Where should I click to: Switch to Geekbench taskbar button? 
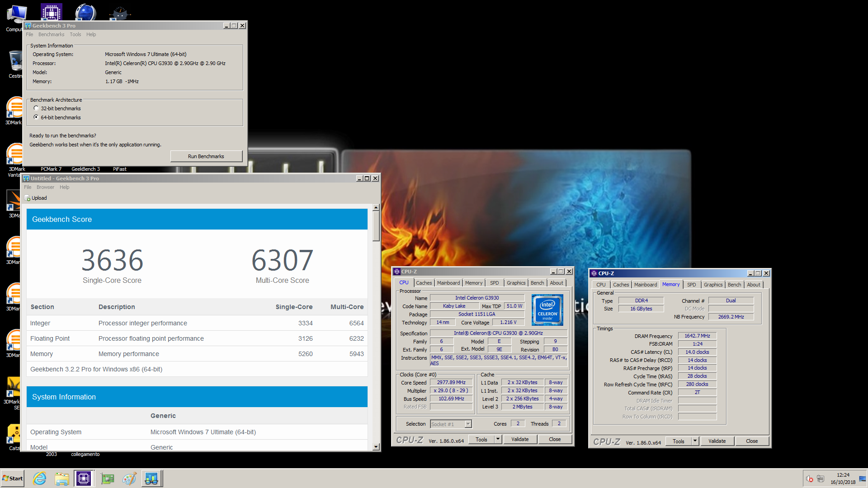click(x=151, y=479)
